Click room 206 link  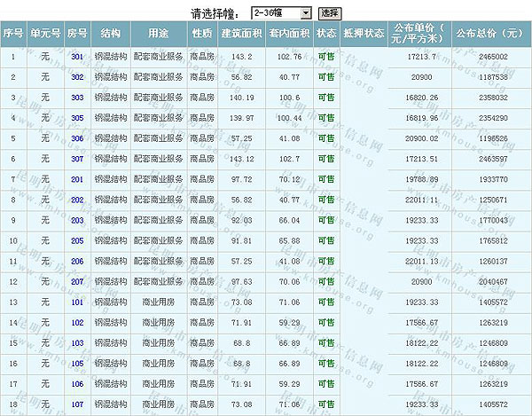(x=77, y=261)
